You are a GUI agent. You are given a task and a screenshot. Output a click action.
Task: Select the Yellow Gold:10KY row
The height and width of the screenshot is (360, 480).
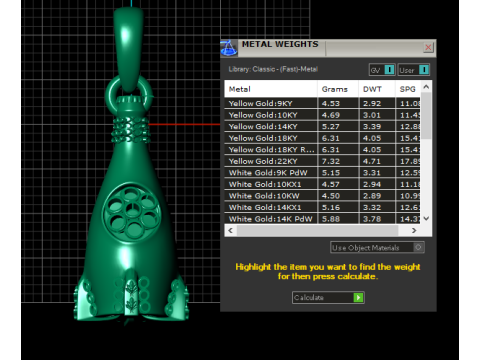(322, 115)
